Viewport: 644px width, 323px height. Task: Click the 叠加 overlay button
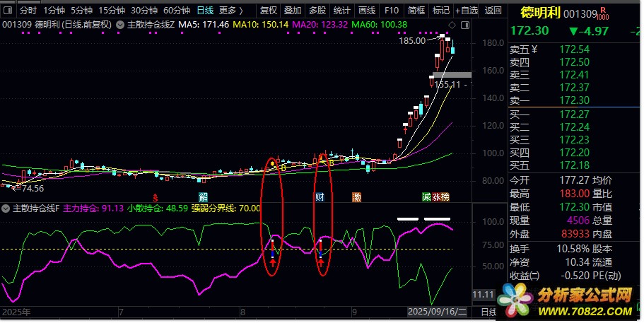click(293, 11)
